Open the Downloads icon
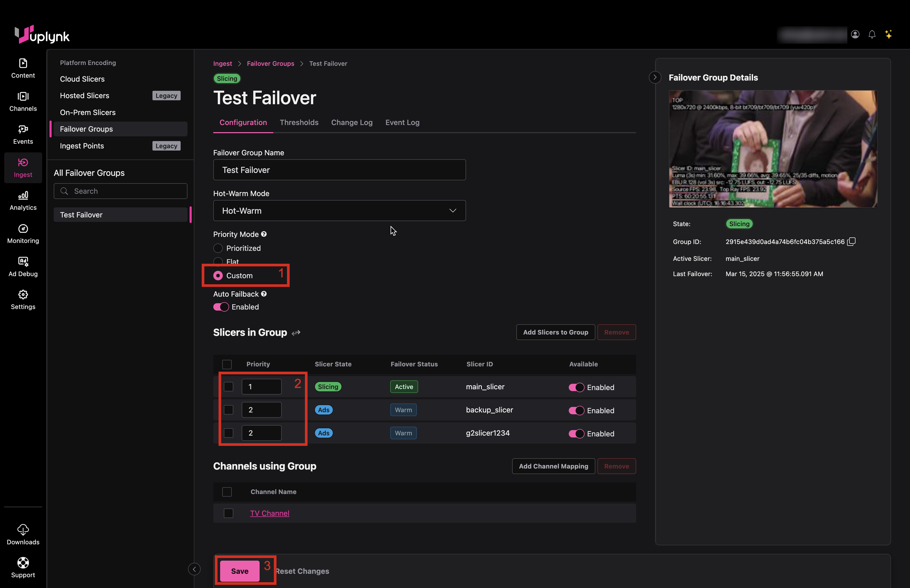The width and height of the screenshot is (910, 588). (23, 530)
